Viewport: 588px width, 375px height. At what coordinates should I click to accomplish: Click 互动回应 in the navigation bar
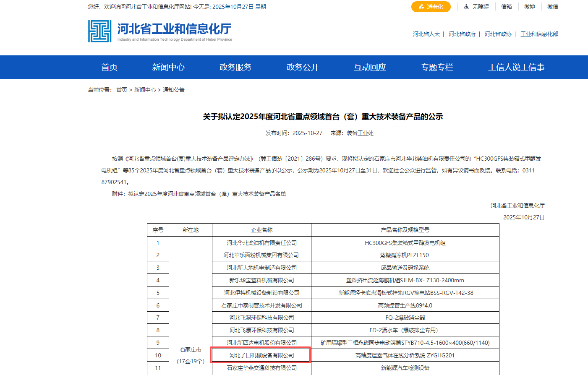tap(370, 67)
